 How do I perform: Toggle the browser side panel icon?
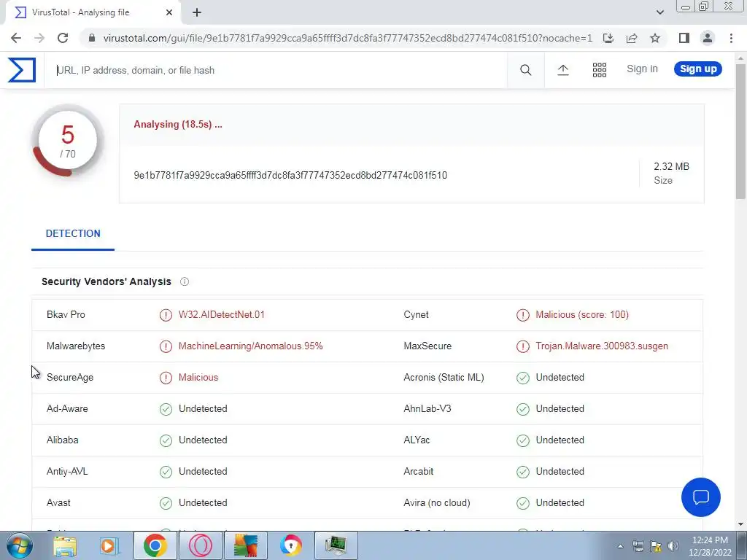pos(684,38)
